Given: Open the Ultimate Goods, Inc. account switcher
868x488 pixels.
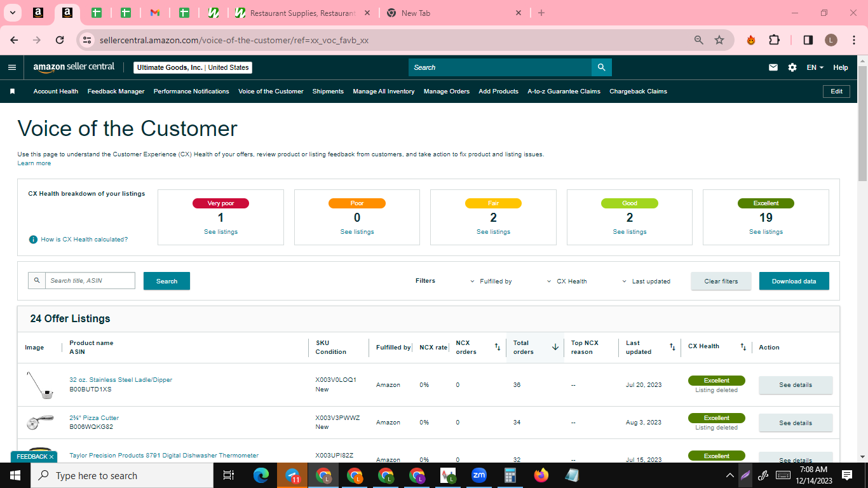Looking at the screenshot, I should (x=193, y=67).
